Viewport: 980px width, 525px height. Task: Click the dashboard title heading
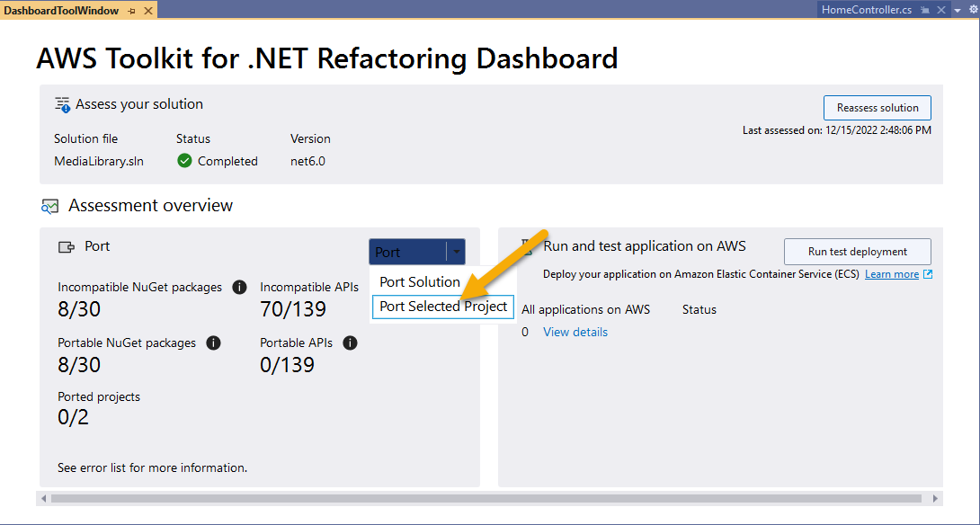click(x=327, y=58)
